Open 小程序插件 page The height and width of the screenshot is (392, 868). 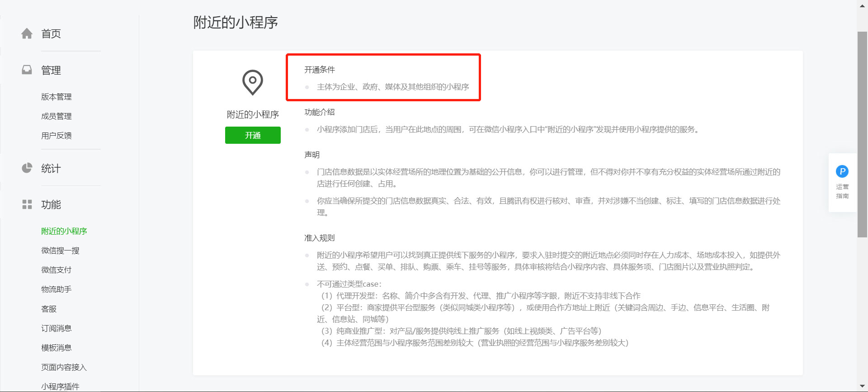tap(60, 387)
